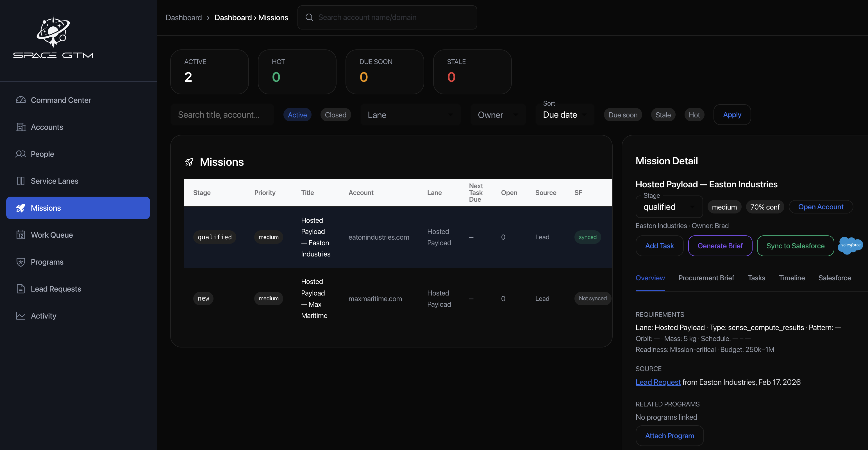Click the People icon in the sidebar
The height and width of the screenshot is (450, 868).
pyautogui.click(x=21, y=154)
